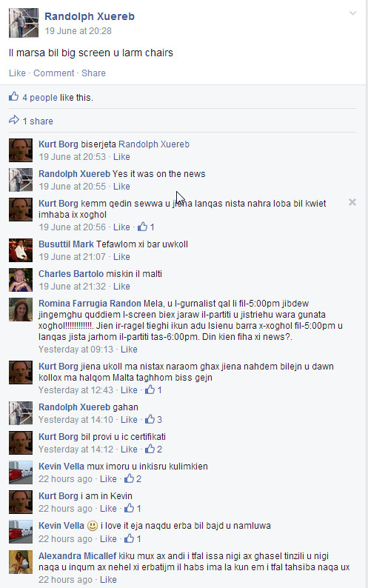Click the share arrow icon beside '1 share'
Image resolution: width=368 pixels, height=588 pixels.
click(x=14, y=120)
